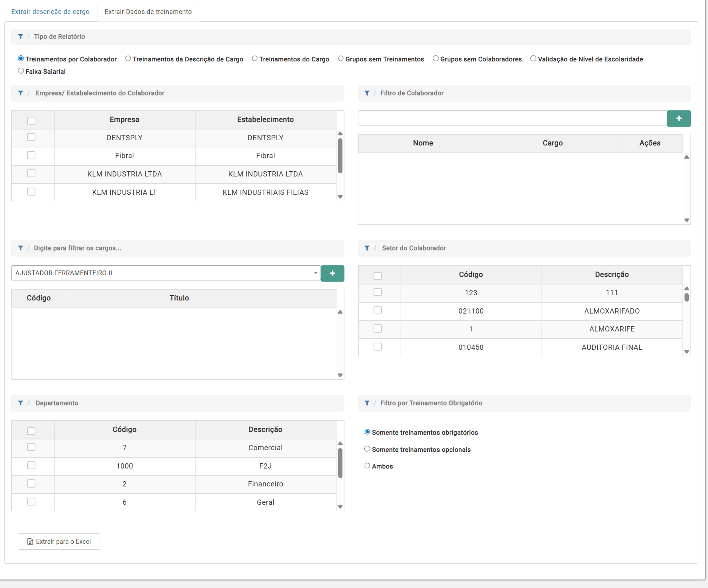Choose the Ambos training filter option
708x588 pixels.
(x=367, y=466)
